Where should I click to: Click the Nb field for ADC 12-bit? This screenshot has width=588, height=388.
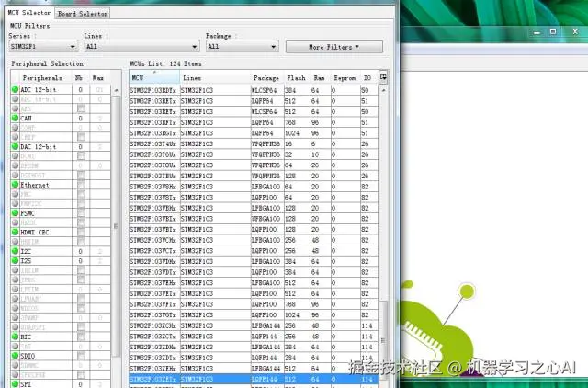[x=81, y=90]
